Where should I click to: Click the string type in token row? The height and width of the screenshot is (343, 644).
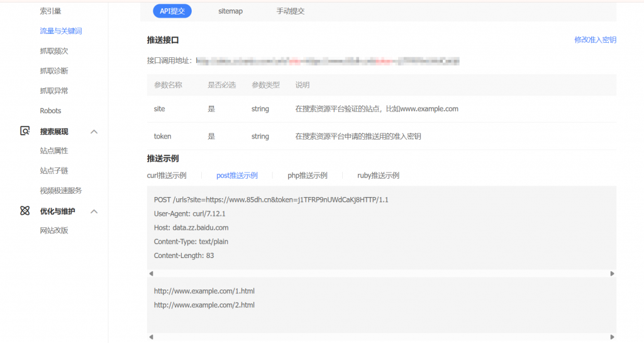coord(260,137)
